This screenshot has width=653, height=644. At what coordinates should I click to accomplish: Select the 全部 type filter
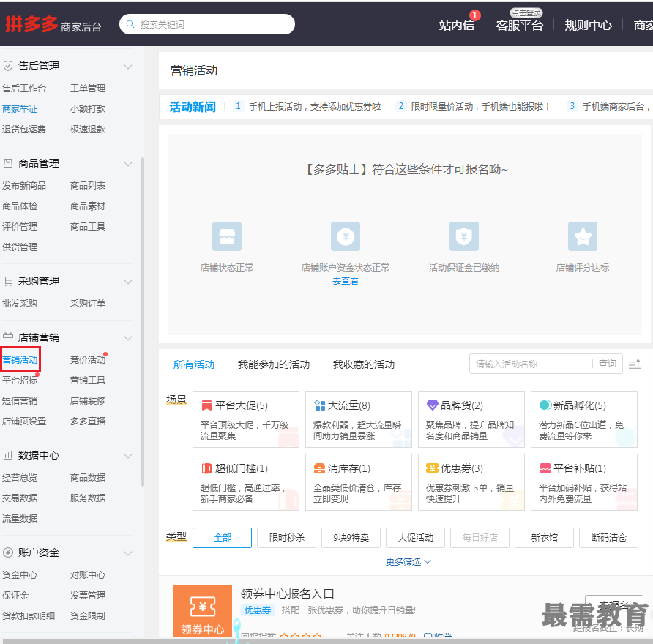tap(222, 537)
